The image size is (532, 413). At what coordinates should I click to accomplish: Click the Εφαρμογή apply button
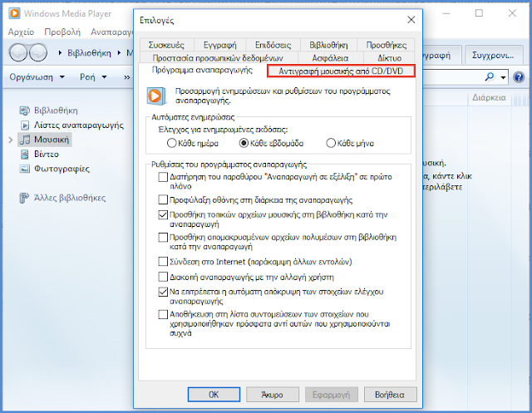[x=331, y=395]
